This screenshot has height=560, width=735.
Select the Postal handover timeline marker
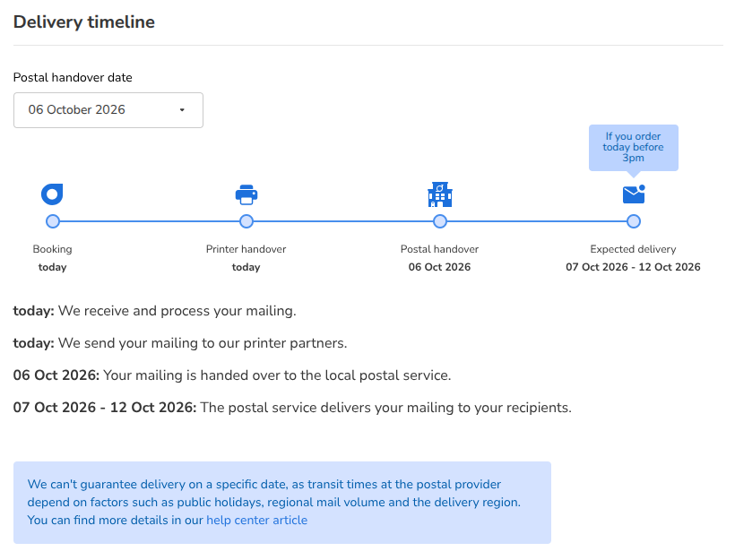440,221
